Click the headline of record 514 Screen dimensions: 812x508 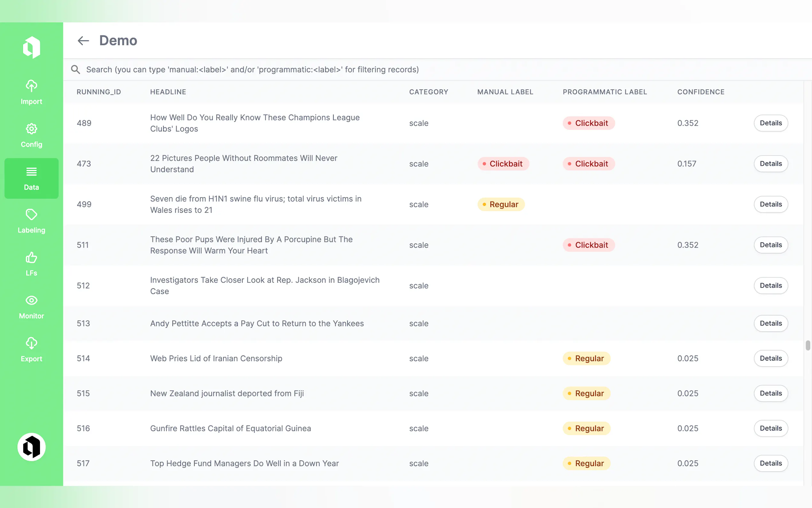coord(216,359)
